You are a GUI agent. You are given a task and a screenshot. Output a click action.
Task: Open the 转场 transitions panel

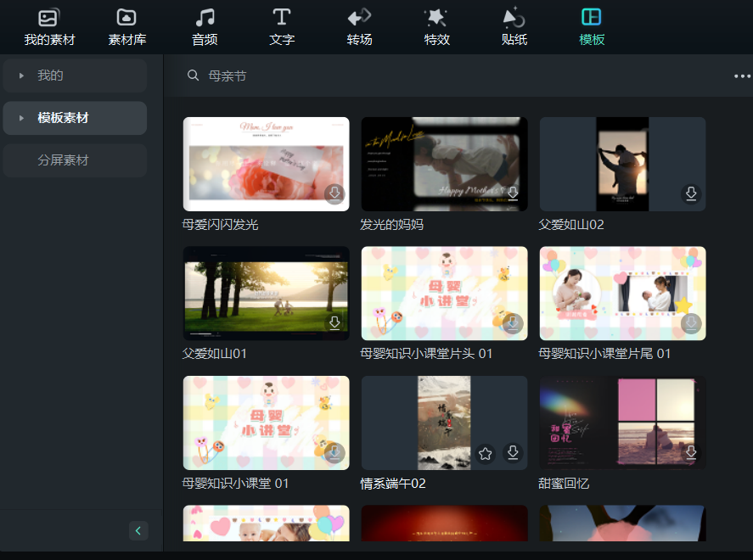(359, 27)
